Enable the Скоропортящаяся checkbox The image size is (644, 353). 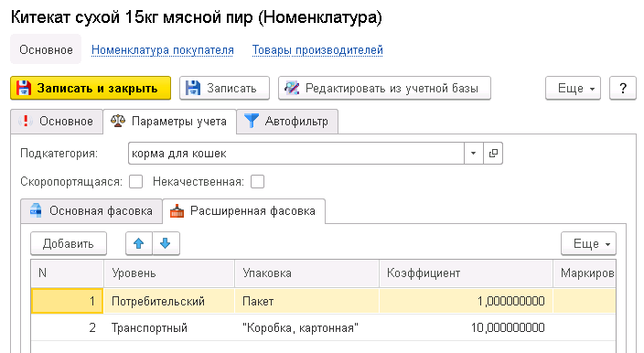[136, 181]
